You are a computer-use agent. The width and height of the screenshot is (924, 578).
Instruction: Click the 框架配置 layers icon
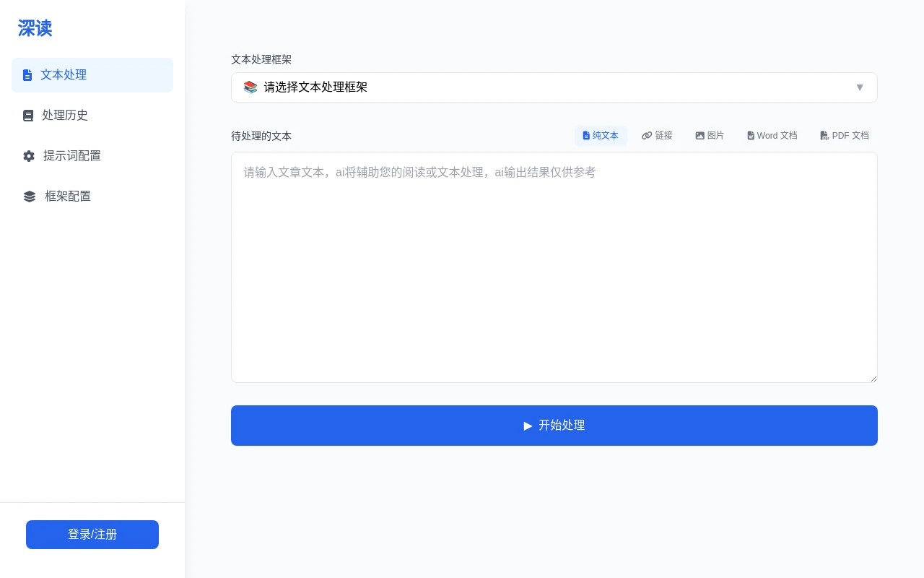[x=27, y=196]
